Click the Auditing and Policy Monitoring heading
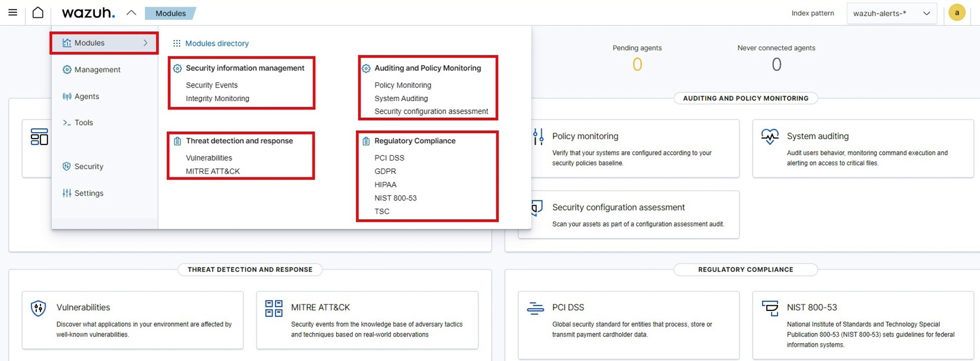The height and width of the screenshot is (361, 980). (428, 68)
